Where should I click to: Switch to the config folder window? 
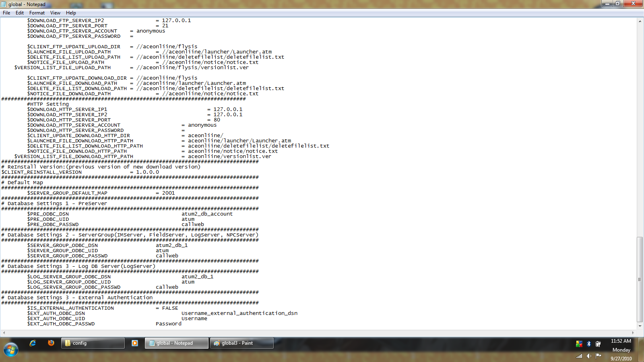tap(93, 343)
